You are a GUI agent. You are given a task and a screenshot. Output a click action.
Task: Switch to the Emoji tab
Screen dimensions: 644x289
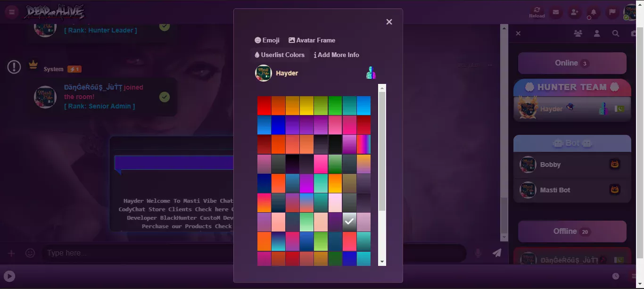pyautogui.click(x=267, y=40)
